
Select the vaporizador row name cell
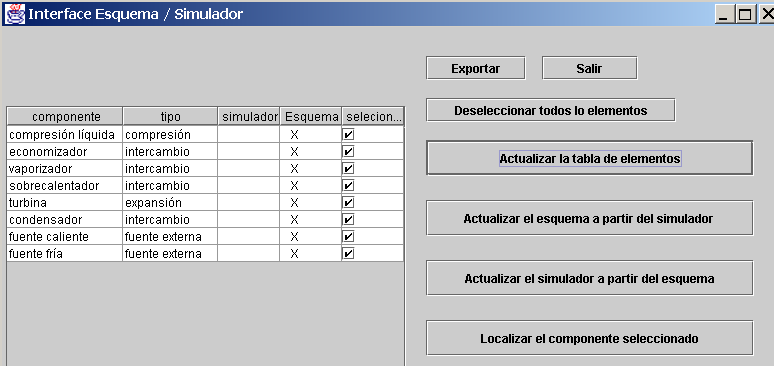[x=65, y=168]
